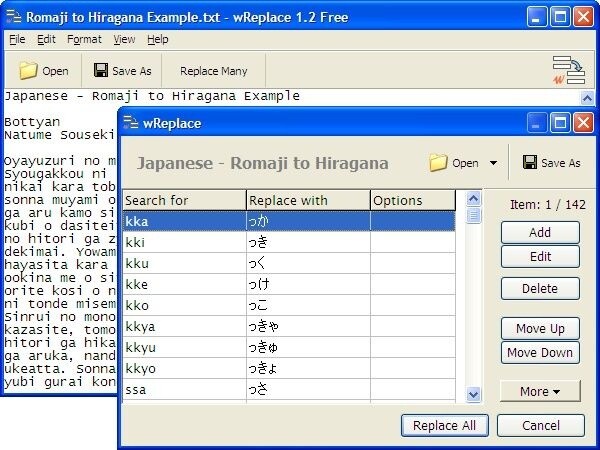Click the Search for column header
The width and height of the screenshot is (600, 450).
tap(183, 200)
